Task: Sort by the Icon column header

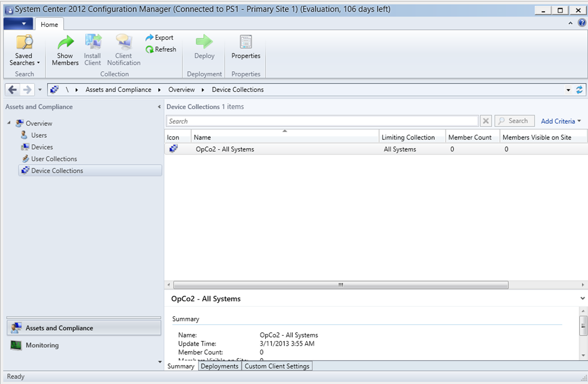Action: (x=177, y=137)
